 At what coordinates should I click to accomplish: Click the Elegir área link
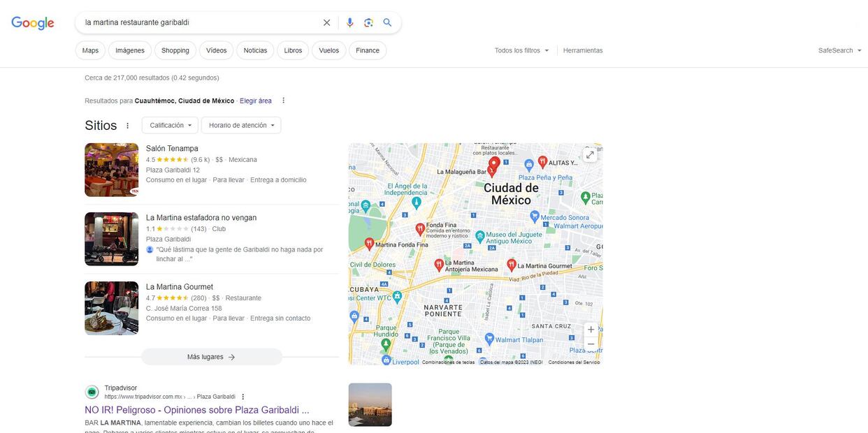(x=255, y=101)
